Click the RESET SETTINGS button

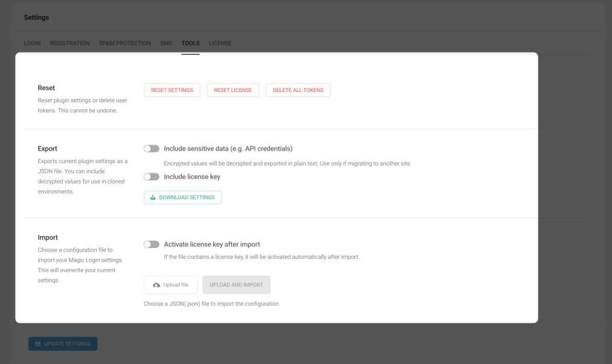pos(172,90)
